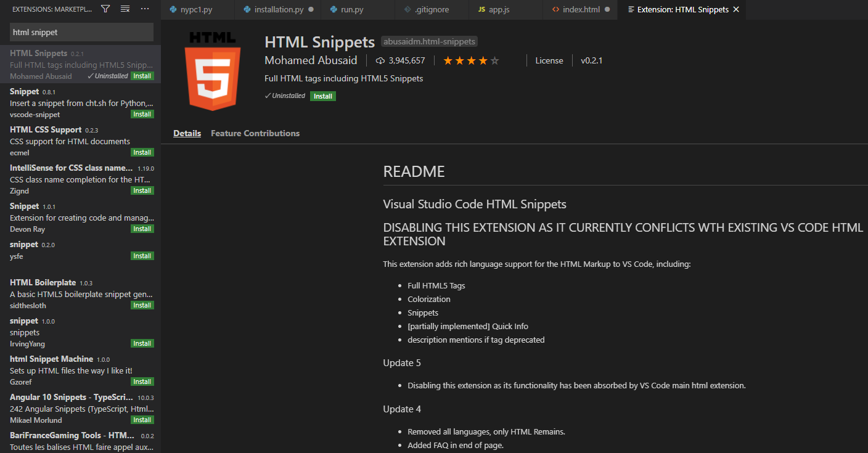
Task: Install html Snippet Machine by Gzoref
Action: point(142,382)
